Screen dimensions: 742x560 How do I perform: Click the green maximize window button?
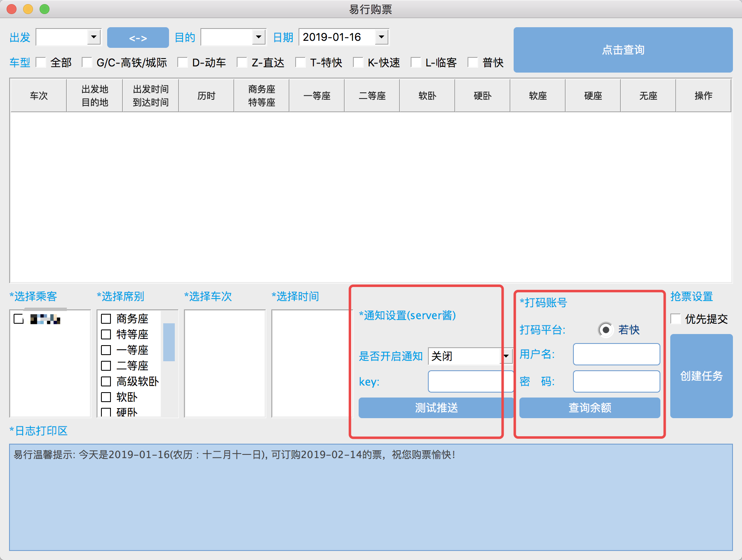(45, 9)
